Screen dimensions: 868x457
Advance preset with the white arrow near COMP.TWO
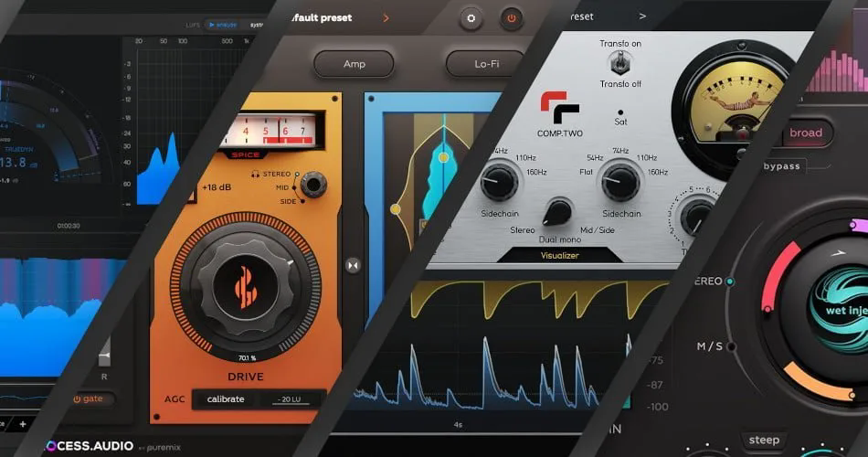(642, 16)
